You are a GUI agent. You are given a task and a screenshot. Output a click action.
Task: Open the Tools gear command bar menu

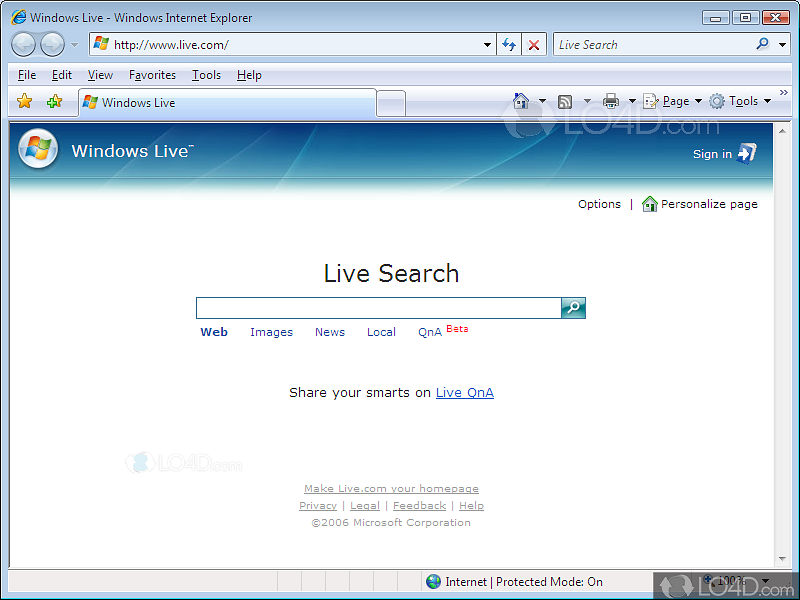740,101
